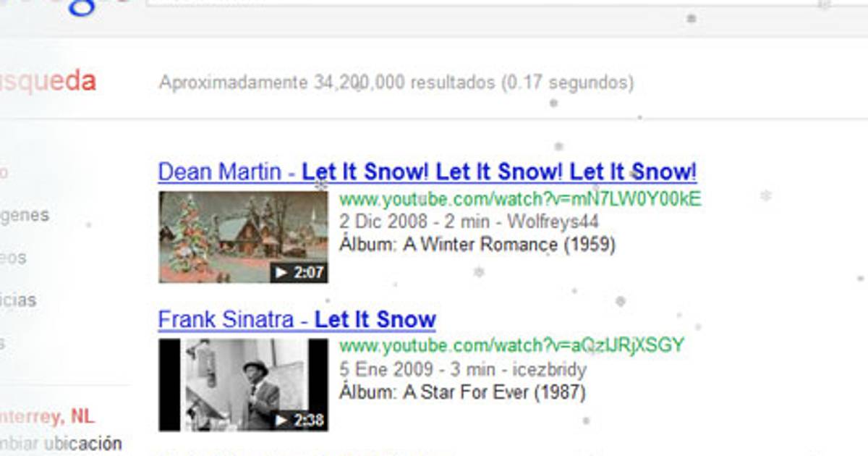The image size is (868, 456).
Task: Click the Frank Sinatra black-and-white video thumbnail
Action: [243, 384]
